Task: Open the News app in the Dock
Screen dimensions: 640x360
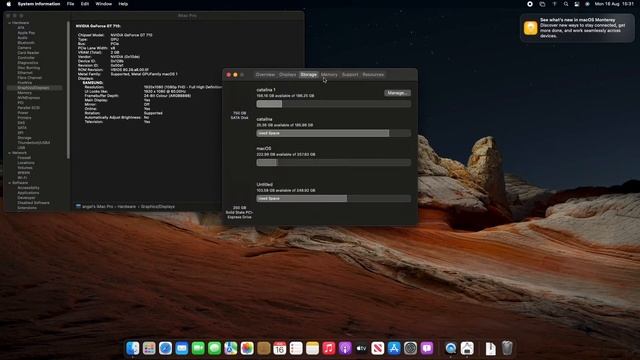Action: [x=378, y=348]
